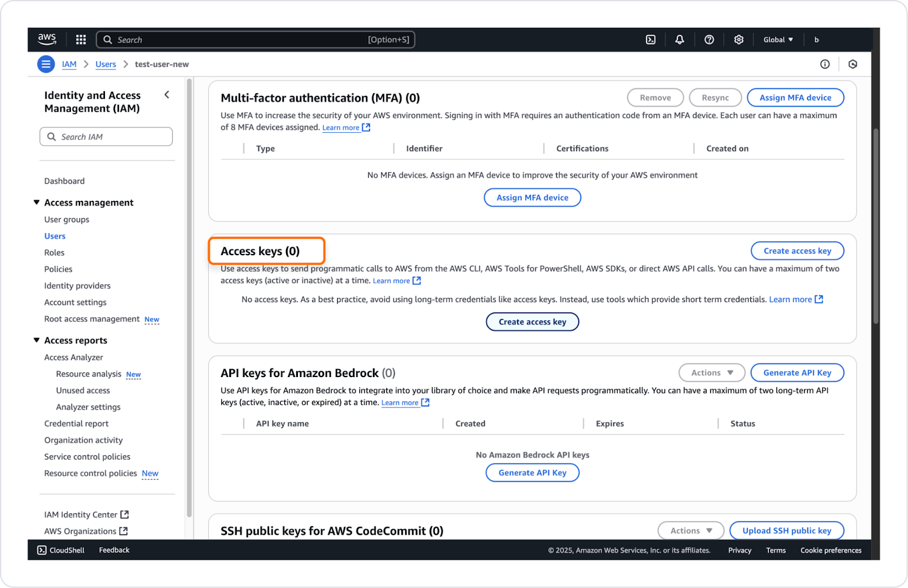908x588 pixels.
Task: Launch CloudShell from top bar icon
Action: [x=651, y=40]
